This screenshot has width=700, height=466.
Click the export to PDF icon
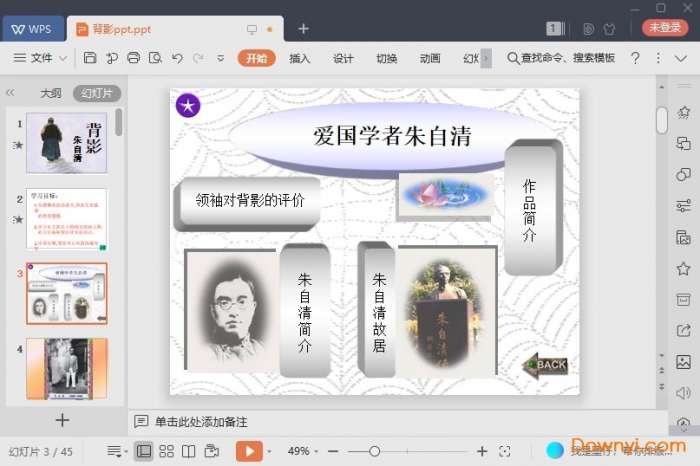tap(112, 58)
